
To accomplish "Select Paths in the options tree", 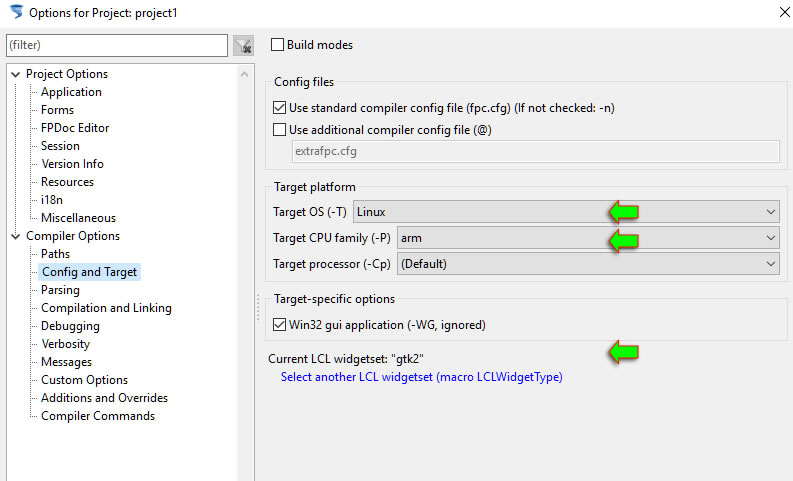I will click(x=55, y=254).
